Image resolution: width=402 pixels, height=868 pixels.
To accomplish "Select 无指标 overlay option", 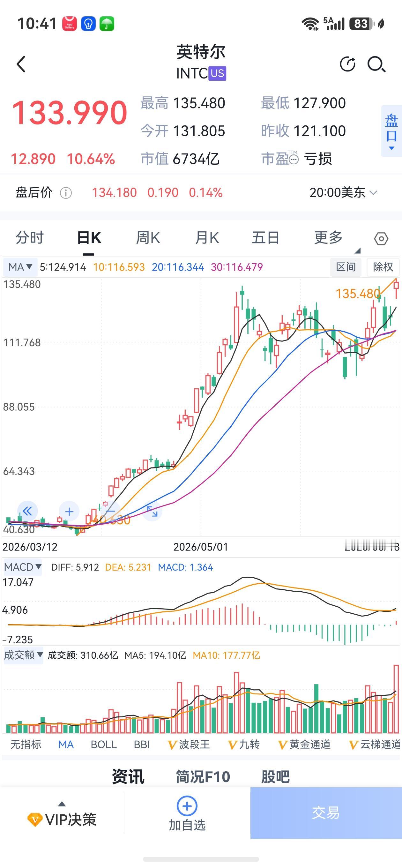I will coord(26,745).
